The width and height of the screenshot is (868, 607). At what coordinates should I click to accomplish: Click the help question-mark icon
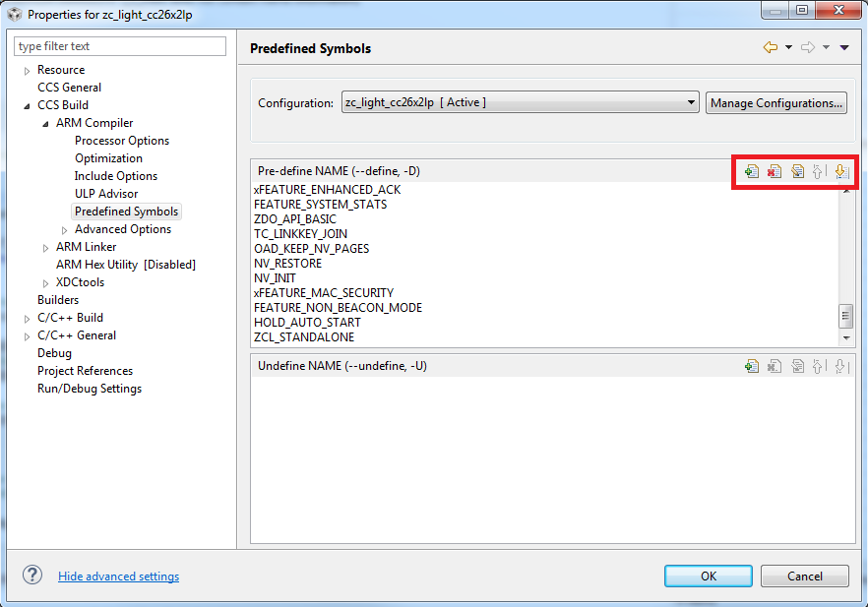pyautogui.click(x=31, y=576)
